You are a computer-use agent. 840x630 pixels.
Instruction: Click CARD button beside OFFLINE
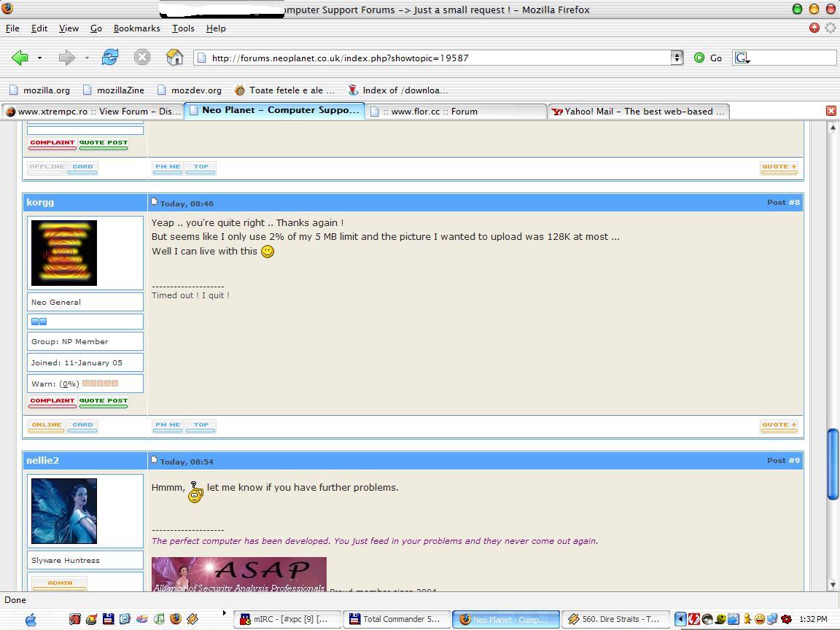click(x=82, y=167)
